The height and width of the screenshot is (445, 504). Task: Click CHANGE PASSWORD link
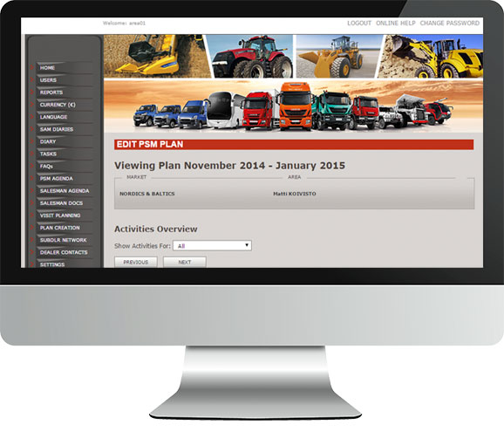click(449, 24)
